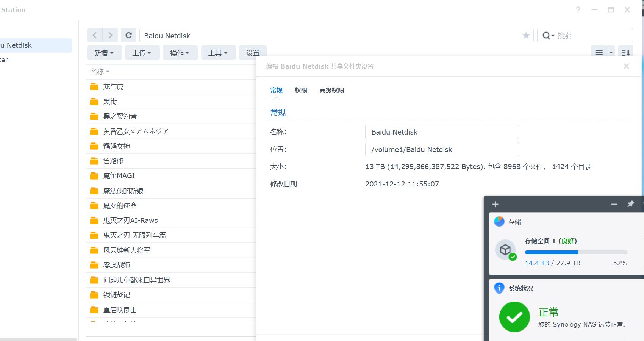Minimize the widget panel
The height and width of the screenshot is (341, 644).
coord(614,204)
